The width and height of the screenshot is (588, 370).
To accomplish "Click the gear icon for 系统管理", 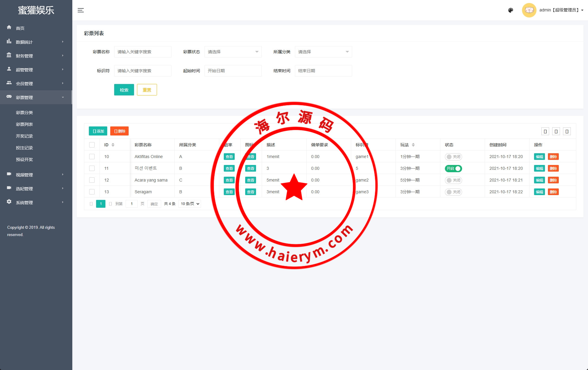I will (x=9, y=202).
